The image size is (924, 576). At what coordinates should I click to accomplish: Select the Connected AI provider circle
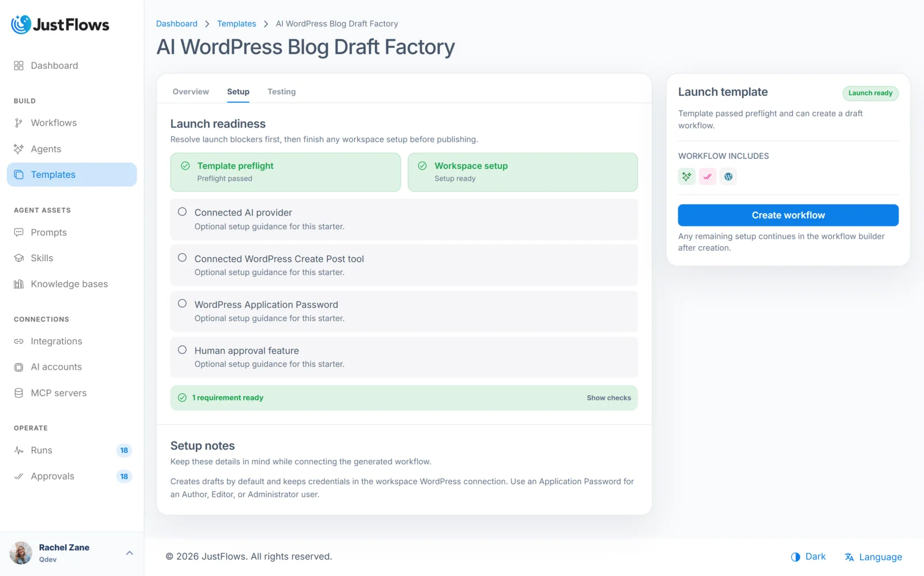click(182, 212)
